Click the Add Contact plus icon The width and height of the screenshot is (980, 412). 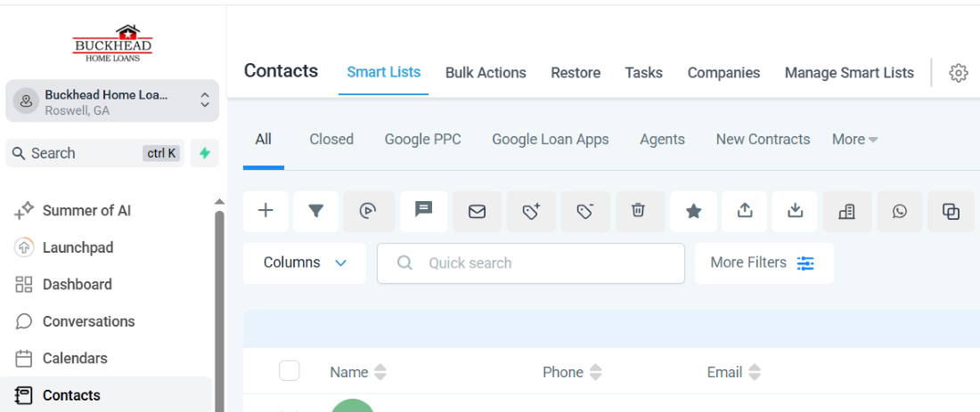(x=265, y=212)
